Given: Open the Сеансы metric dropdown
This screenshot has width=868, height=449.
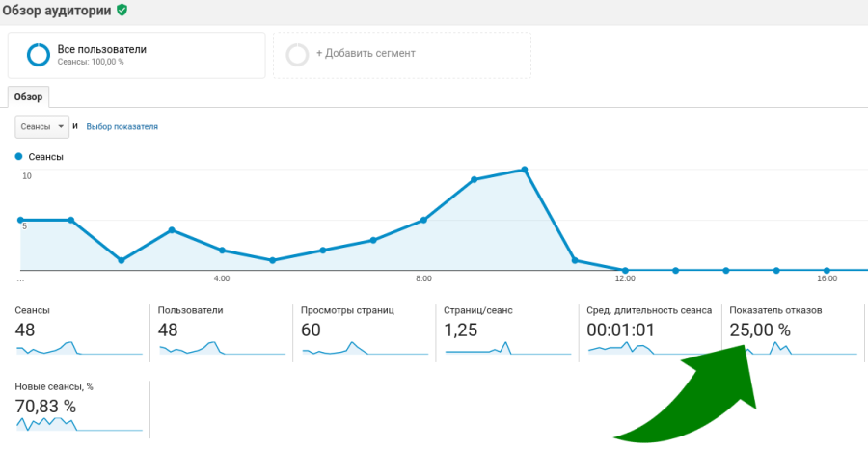Looking at the screenshot, I should [x=42, y=126].
